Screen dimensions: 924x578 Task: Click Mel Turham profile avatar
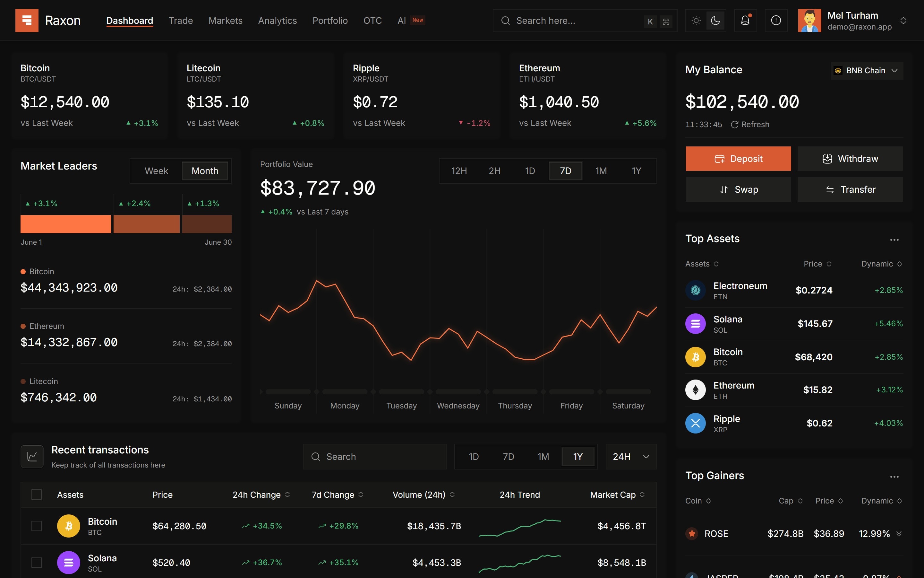click(x=809, y=20)
